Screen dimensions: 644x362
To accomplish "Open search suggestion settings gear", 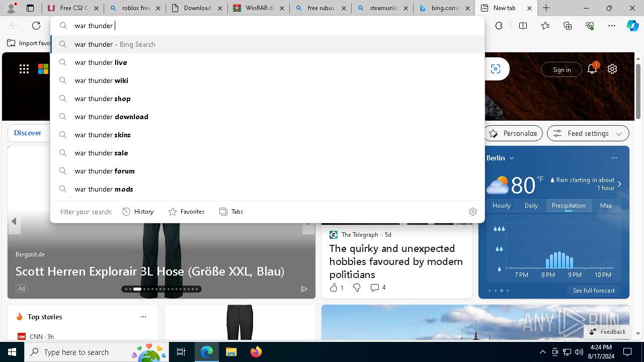I will coord(472,212).
